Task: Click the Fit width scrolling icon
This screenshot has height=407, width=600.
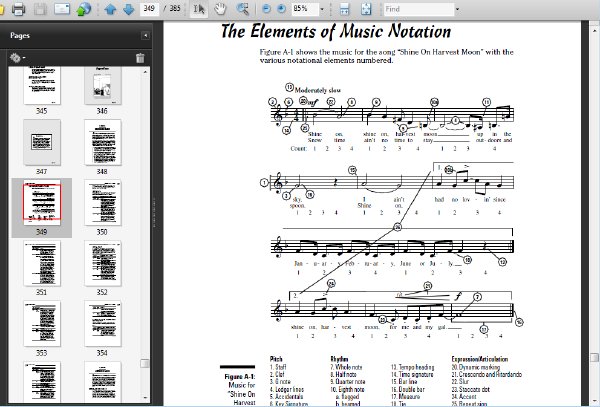Action: click(344, 9)
